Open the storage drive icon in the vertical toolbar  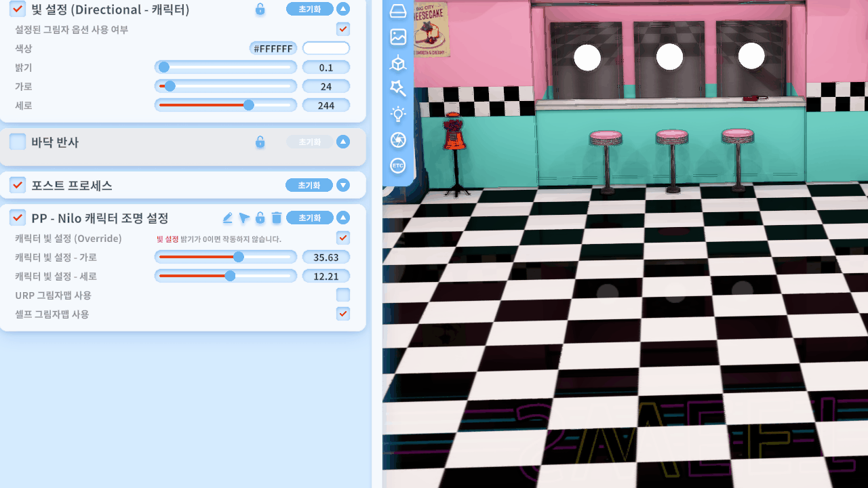click(x=398, y=12)
